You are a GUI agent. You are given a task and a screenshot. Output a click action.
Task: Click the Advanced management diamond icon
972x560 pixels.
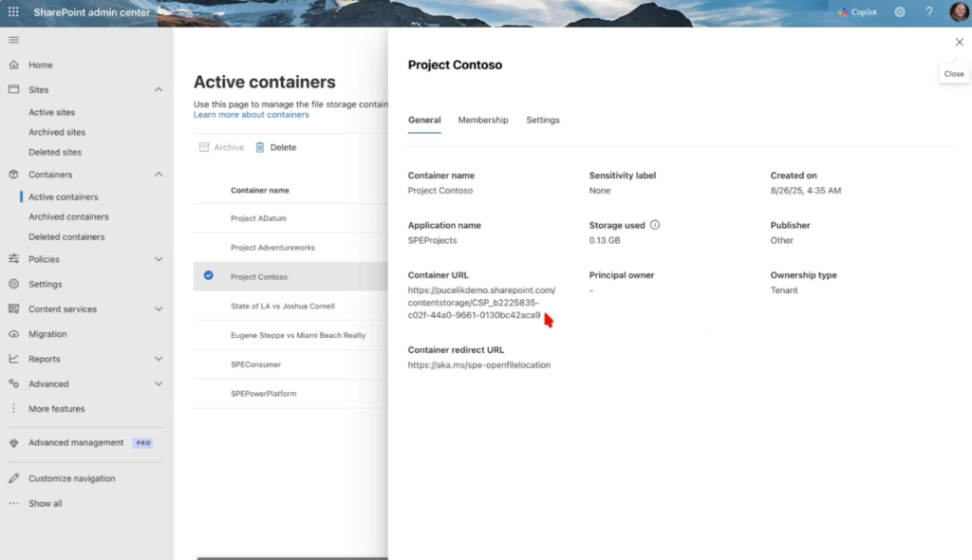click(x=13, y=443)
